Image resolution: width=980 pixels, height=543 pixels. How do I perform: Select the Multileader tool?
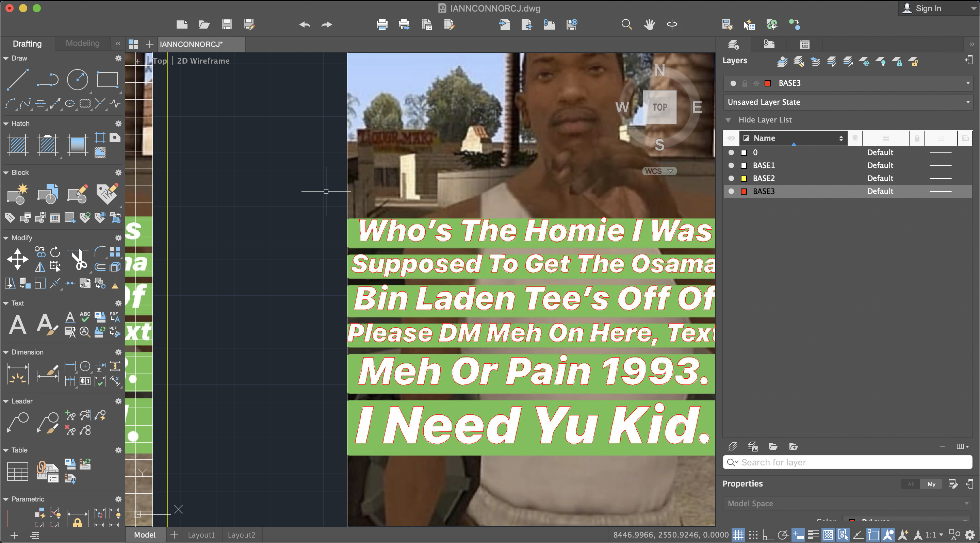coord(17,423)
